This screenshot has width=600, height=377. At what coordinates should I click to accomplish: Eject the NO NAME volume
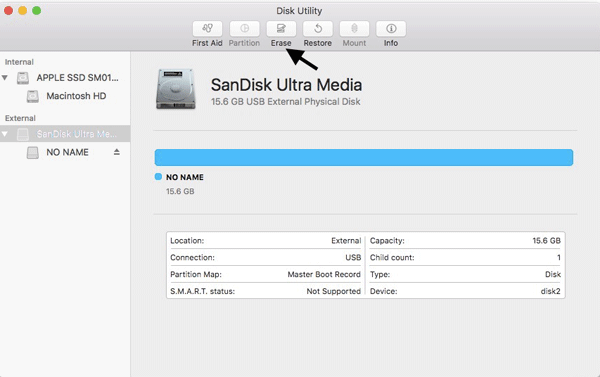[117, 152]
